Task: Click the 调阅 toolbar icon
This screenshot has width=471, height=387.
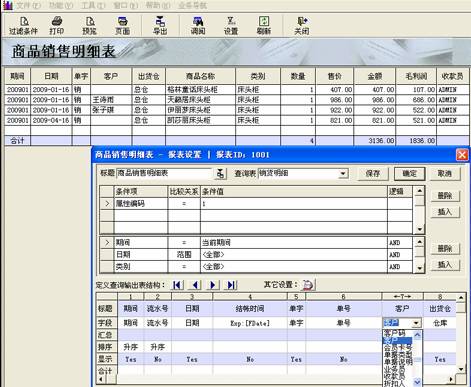Action: tap(198, 26)
